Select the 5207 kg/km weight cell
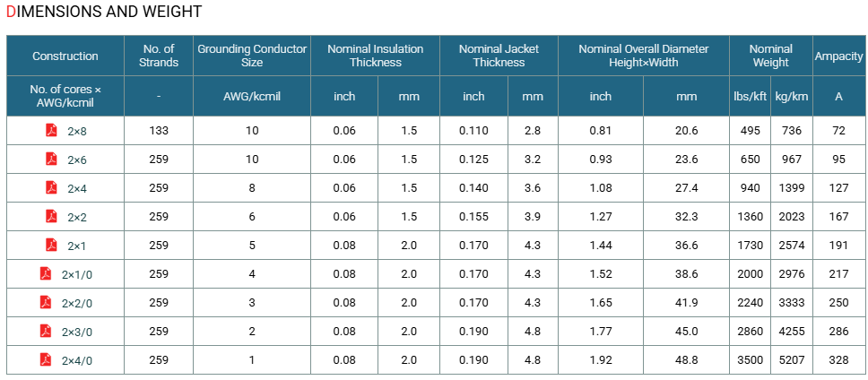 (x=792, y=360)
